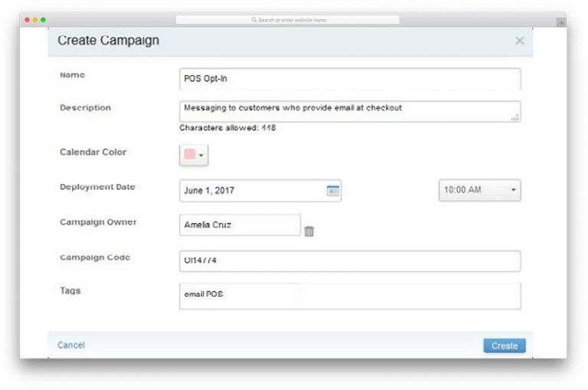Screen dimensions: 588x390
Task: Click the Campaign Owner field
Action: click(x=240, y=225)
